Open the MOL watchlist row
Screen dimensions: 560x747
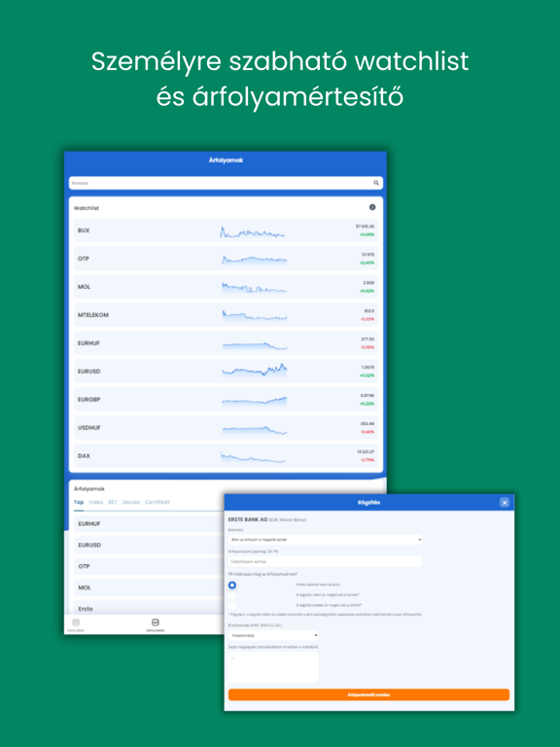(226, 287)
